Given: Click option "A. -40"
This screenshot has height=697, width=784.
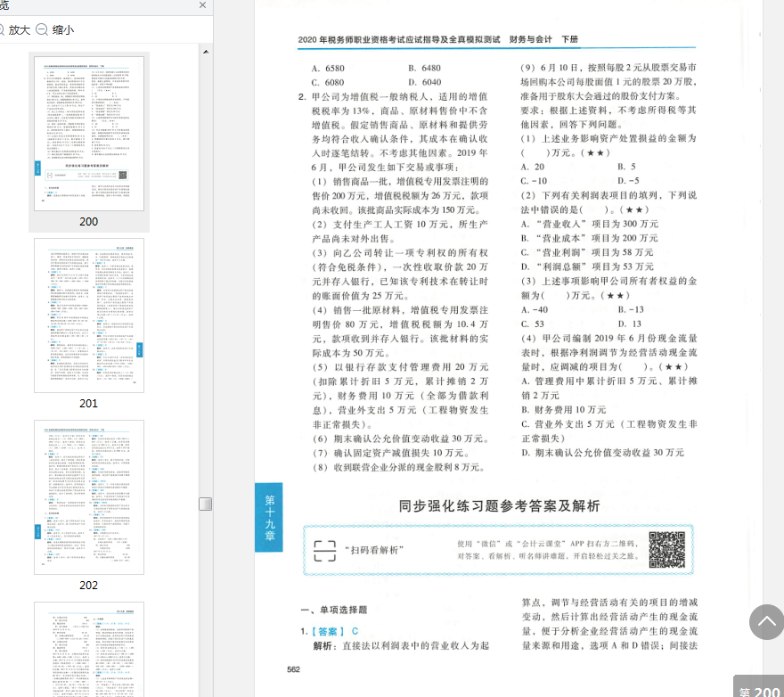Looking at the screenshot, I should click(535, 309).
